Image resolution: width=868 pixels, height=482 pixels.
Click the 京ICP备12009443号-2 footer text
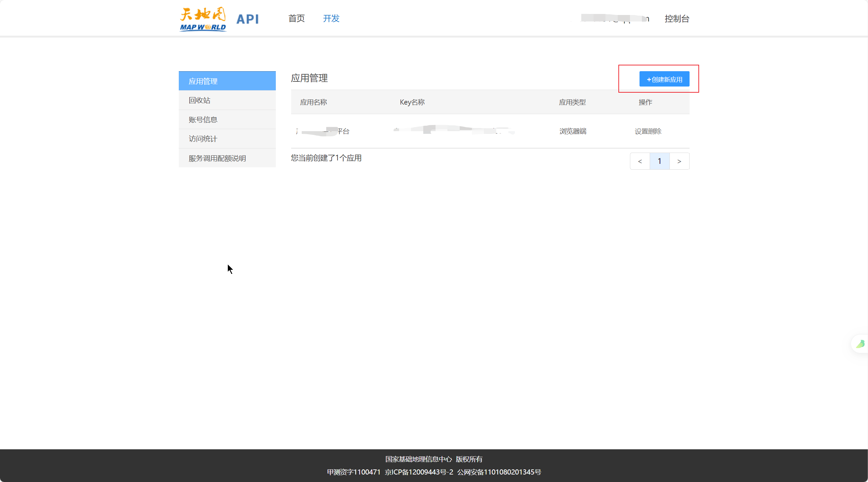(419, 472)
